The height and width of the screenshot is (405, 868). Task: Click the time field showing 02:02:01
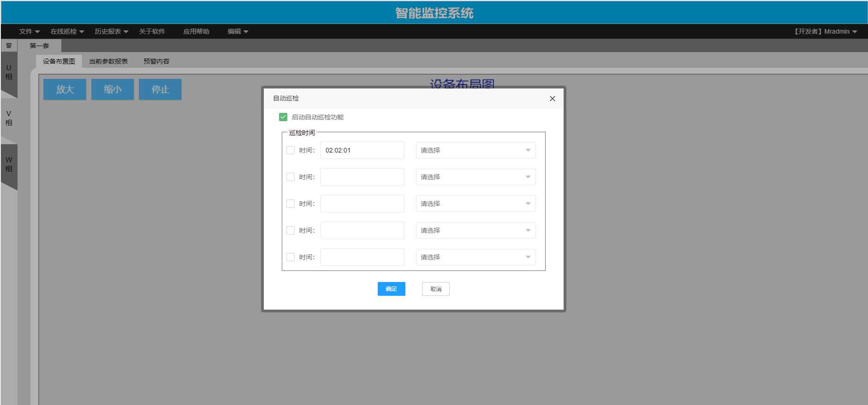(362, 150)
